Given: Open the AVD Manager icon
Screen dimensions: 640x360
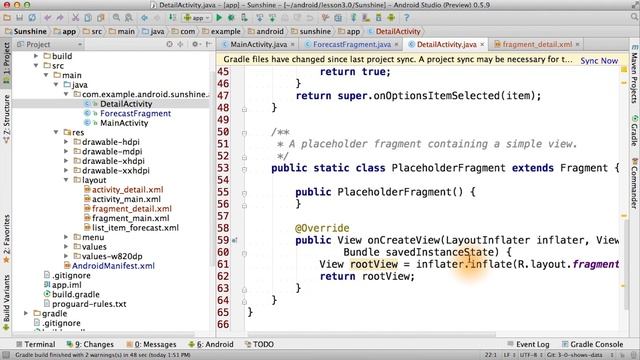Looking at the screenshot, I should [366, 18].
